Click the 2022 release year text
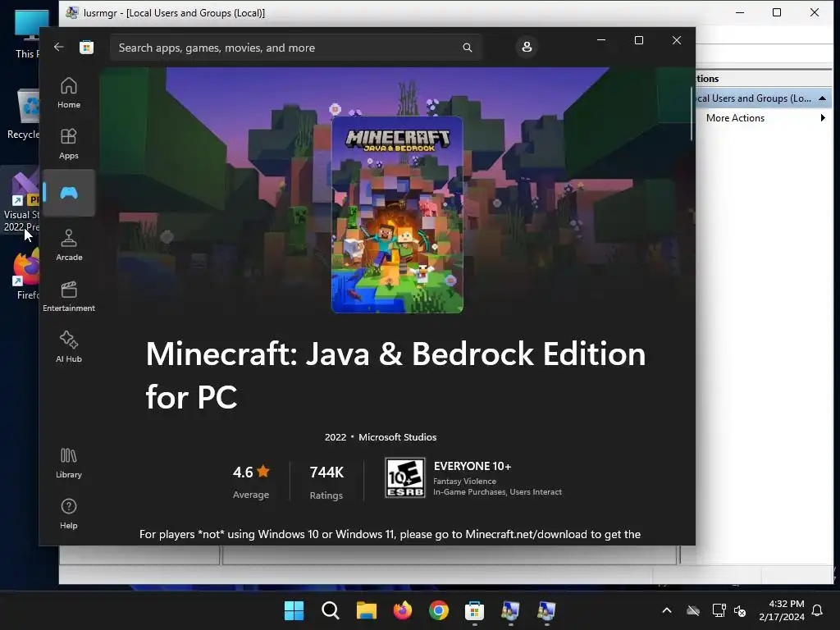The width and height of the screenshot is (840, 630). tap(336, 437)
